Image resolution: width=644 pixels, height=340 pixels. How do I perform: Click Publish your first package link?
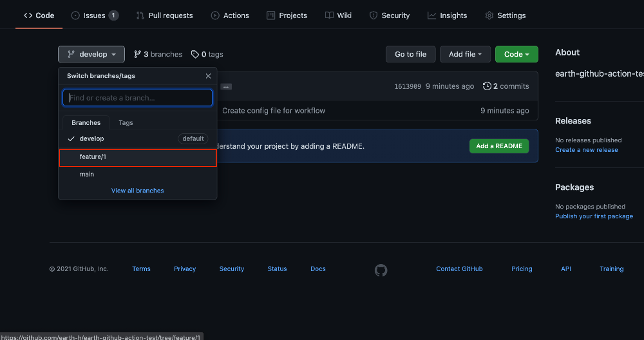(594, 216)
